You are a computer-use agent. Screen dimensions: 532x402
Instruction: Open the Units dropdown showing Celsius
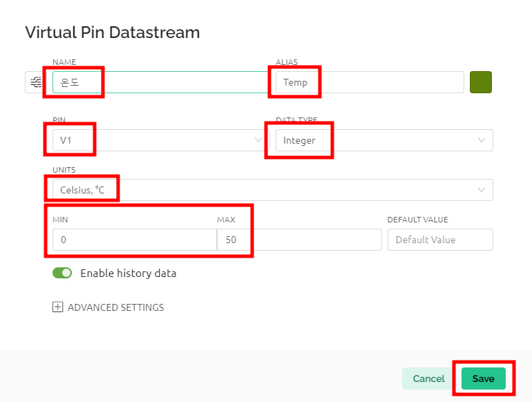click(273, 190)
